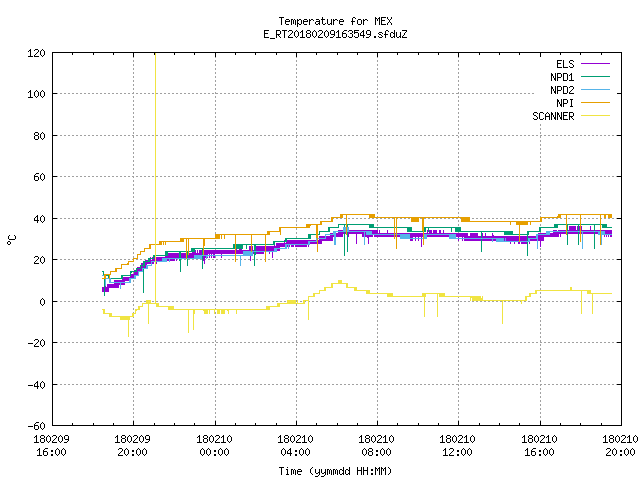Click the y-axis label 60

point(39,177)
